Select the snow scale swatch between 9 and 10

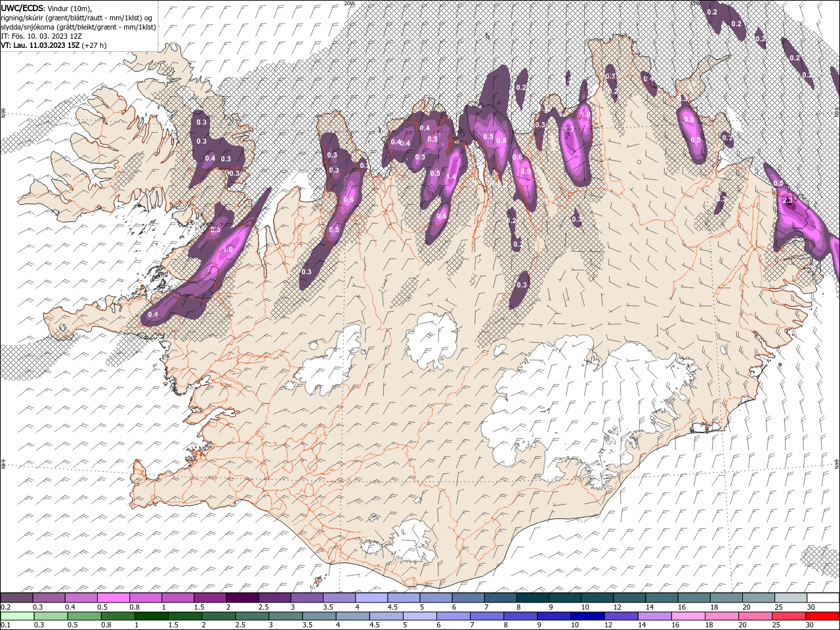(x=565, y=598)
